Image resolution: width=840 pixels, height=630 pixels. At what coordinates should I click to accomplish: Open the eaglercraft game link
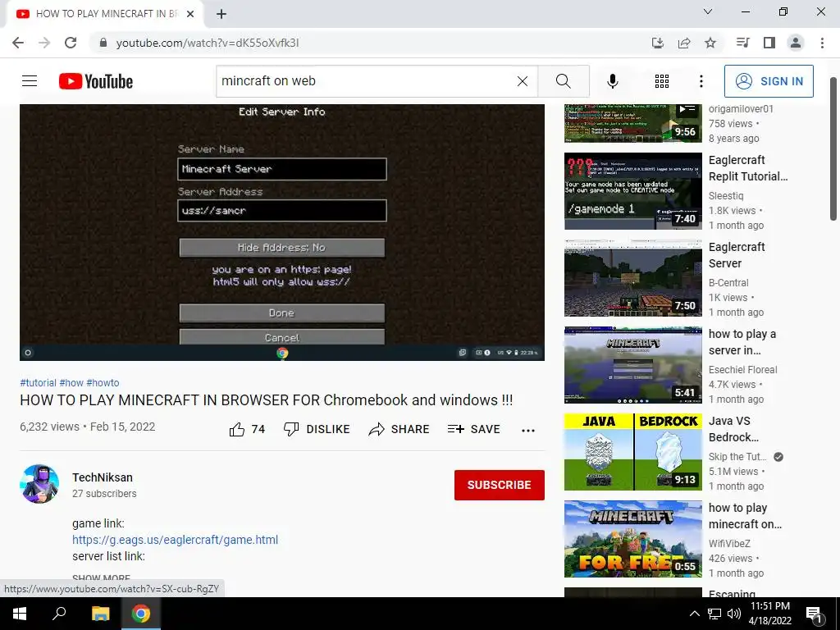176,540
